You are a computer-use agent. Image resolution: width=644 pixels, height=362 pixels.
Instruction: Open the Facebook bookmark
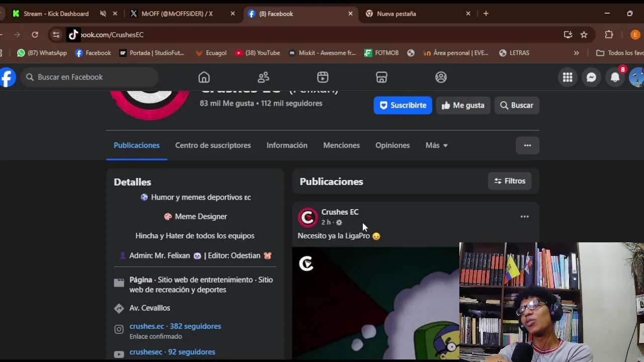click(93, 53)
